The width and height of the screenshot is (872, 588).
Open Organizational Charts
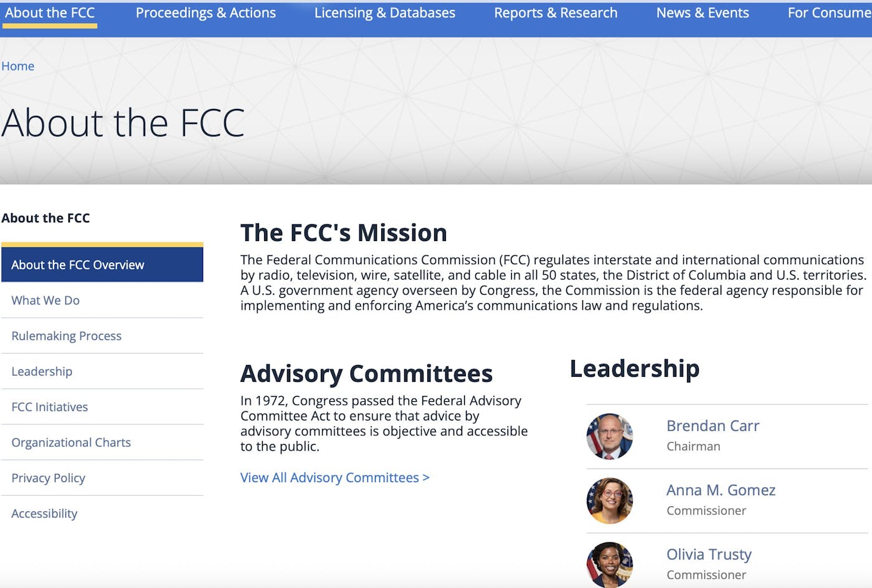pyautogui.click(x=70, y=442)
